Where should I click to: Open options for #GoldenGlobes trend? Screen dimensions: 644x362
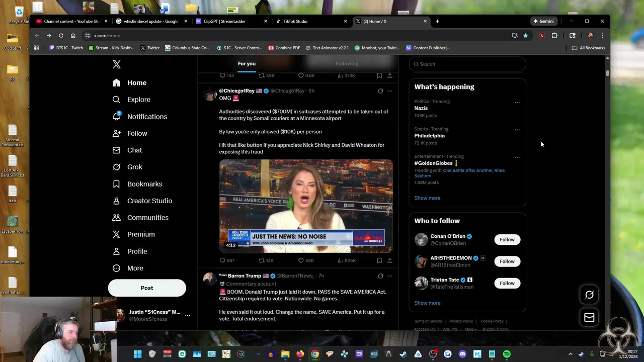517,157
